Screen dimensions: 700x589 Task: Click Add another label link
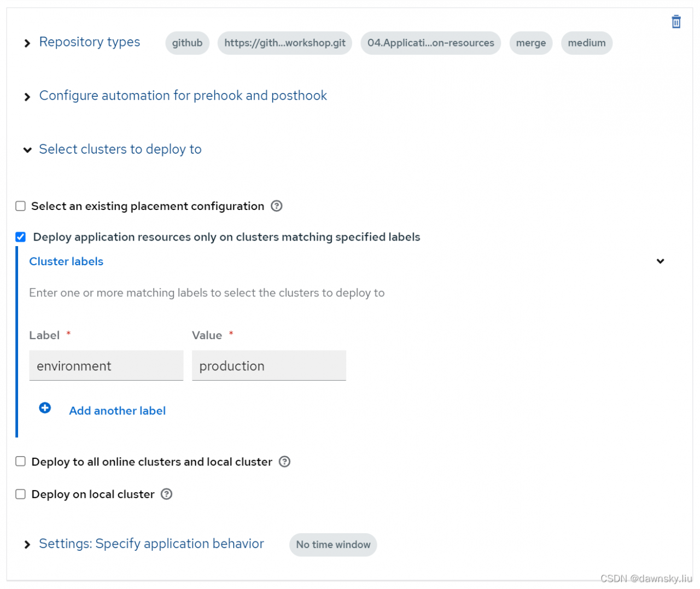click(x=117, y=411)
